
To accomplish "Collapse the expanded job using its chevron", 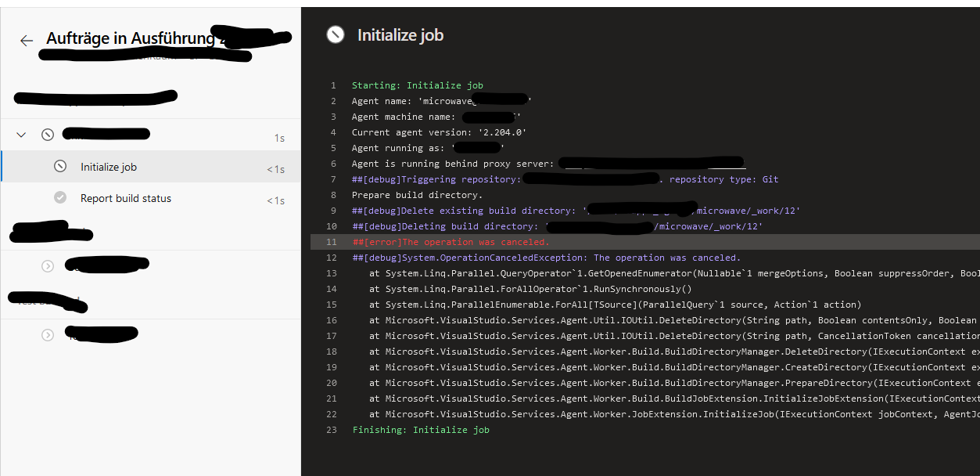I will click(x=21, y=134).
